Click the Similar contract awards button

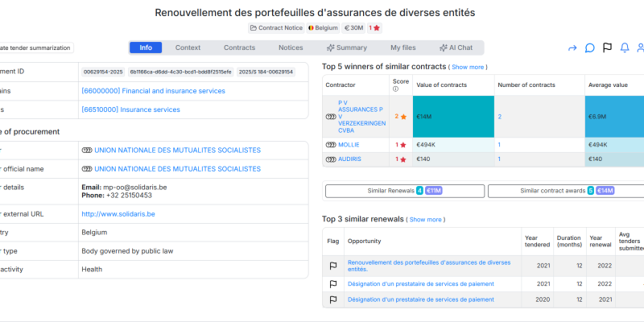[x=566, y=191]
